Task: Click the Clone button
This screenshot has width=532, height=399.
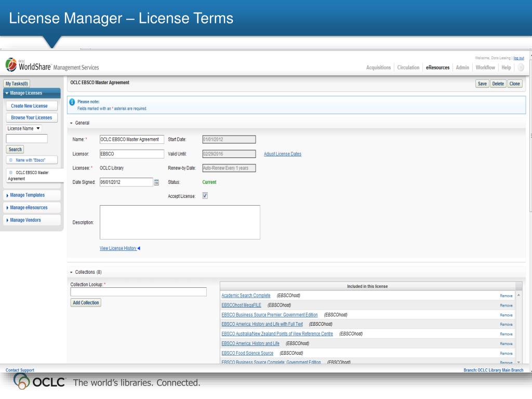Action: [x=515, y=84]
